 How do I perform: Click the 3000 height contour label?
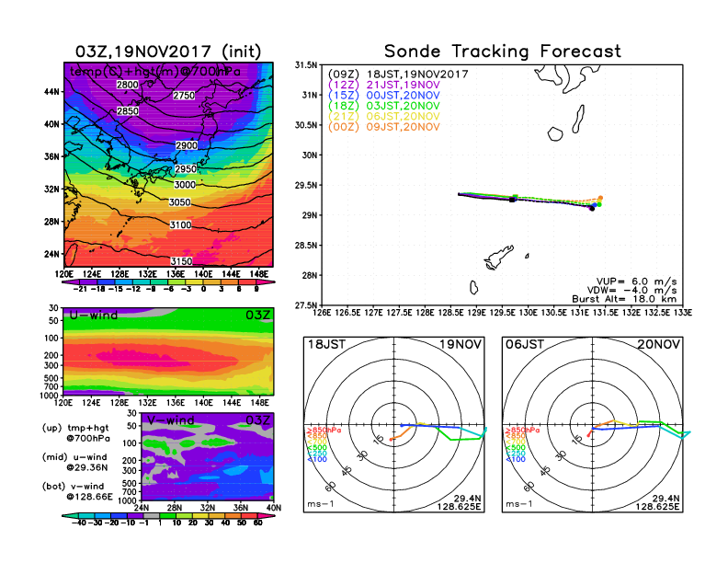(185, 184)
